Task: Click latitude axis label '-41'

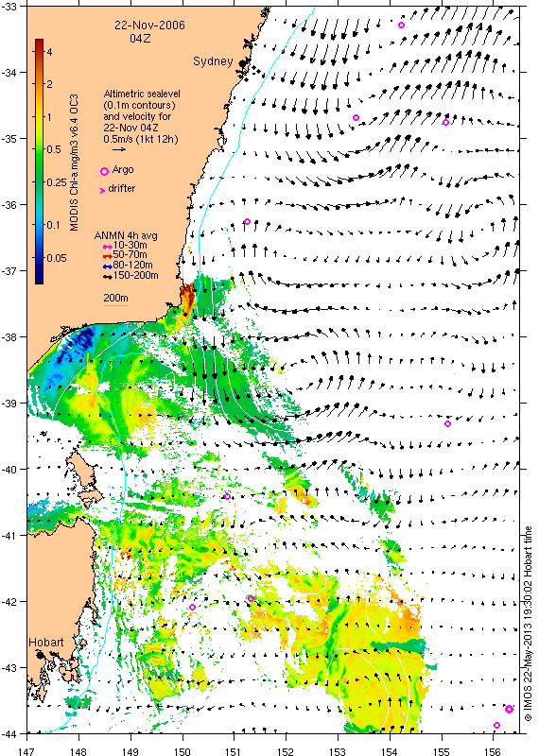Action: click(9, 535)
